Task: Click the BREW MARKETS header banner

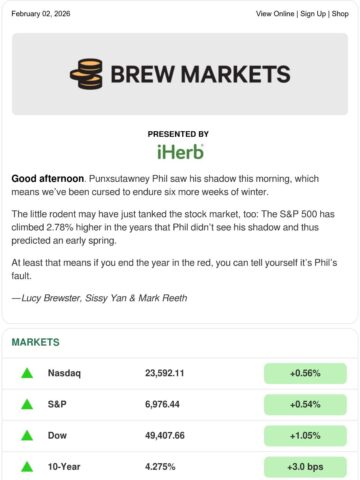Action: tap(180, 74)
